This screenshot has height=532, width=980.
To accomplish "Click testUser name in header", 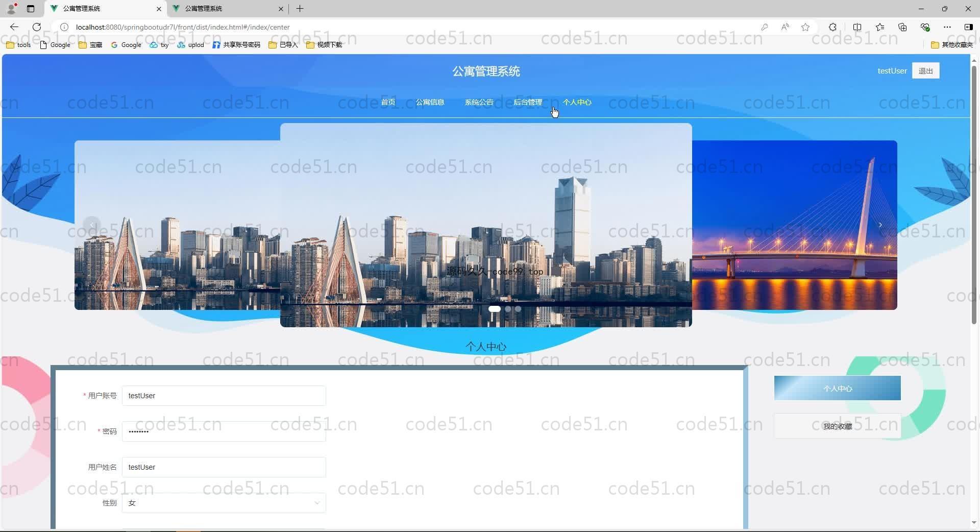I will click(x=892, y=71).
